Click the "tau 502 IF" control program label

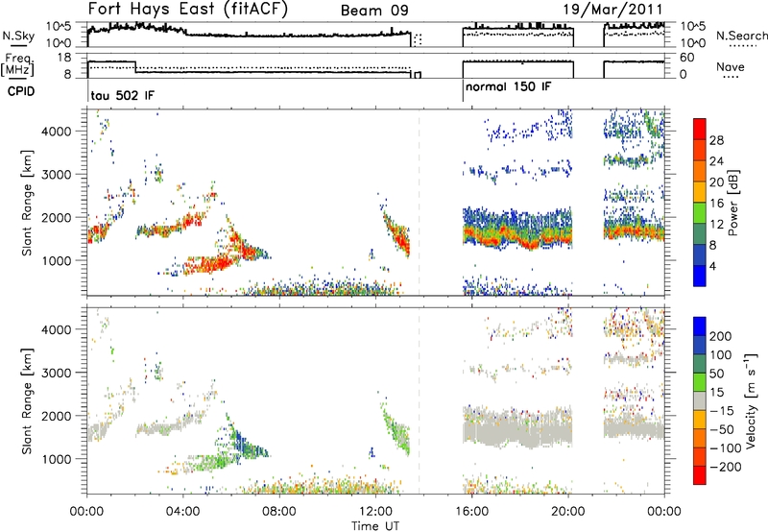pos(123,95)
